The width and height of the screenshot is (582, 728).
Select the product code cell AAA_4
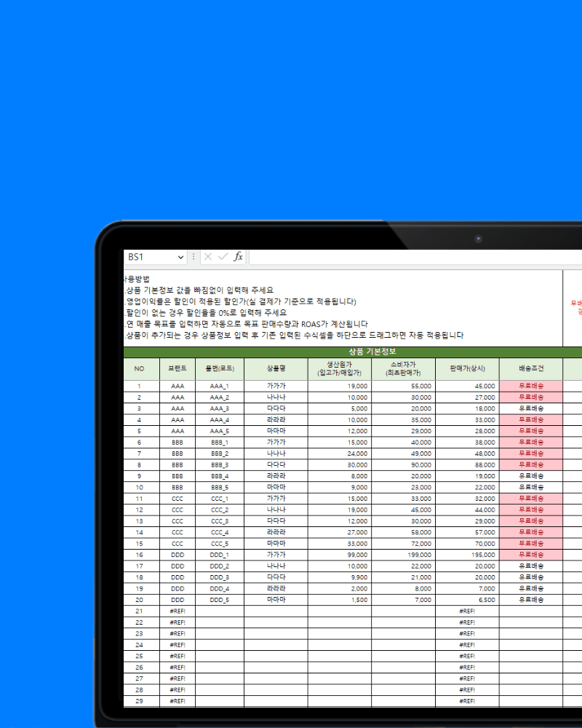pyautogui.click(x=220, y=420)
